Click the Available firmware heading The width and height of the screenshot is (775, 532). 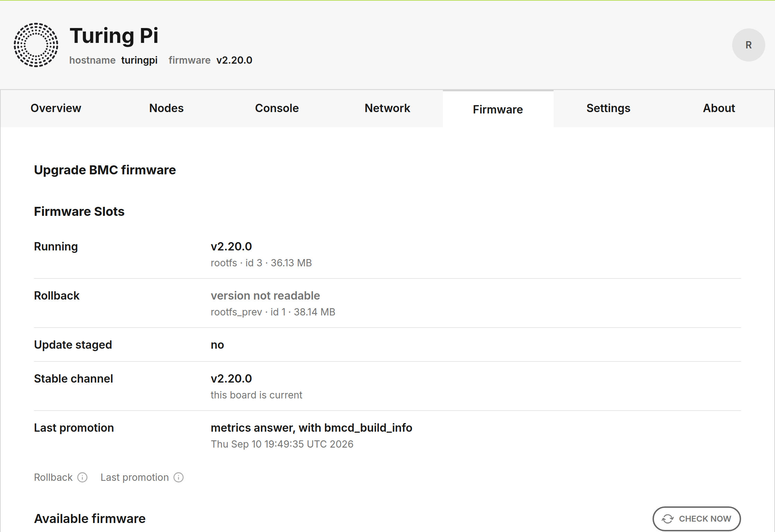tap(90, 519)
